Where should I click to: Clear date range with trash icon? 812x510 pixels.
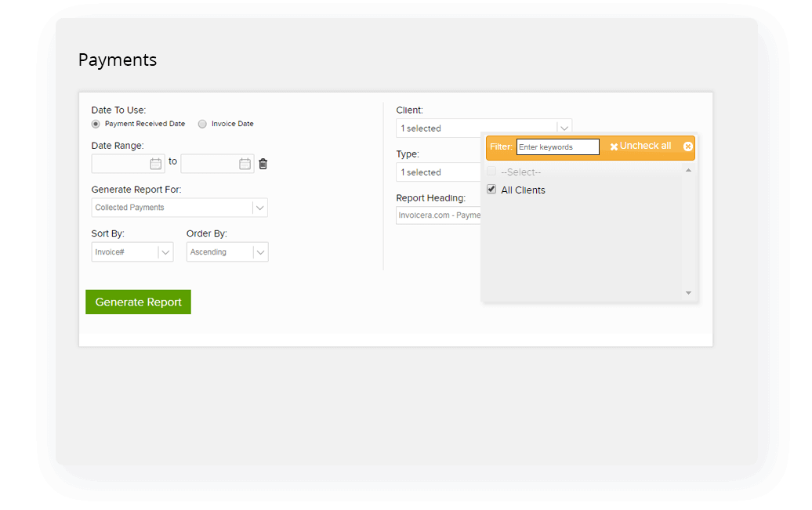(263, 164)
